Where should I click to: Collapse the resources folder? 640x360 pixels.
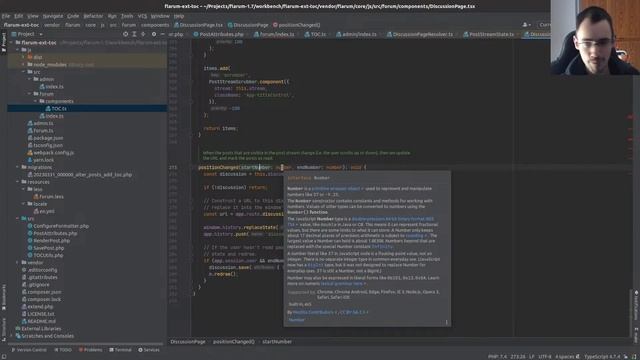(x=18, y=182)
